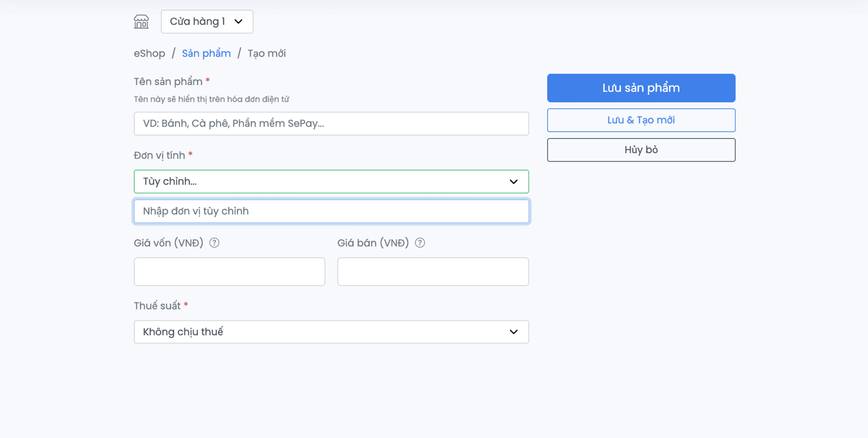Click the Tạo mới breadcrumb item
Screen dimensions: 868x438
[x=266, y=54]
